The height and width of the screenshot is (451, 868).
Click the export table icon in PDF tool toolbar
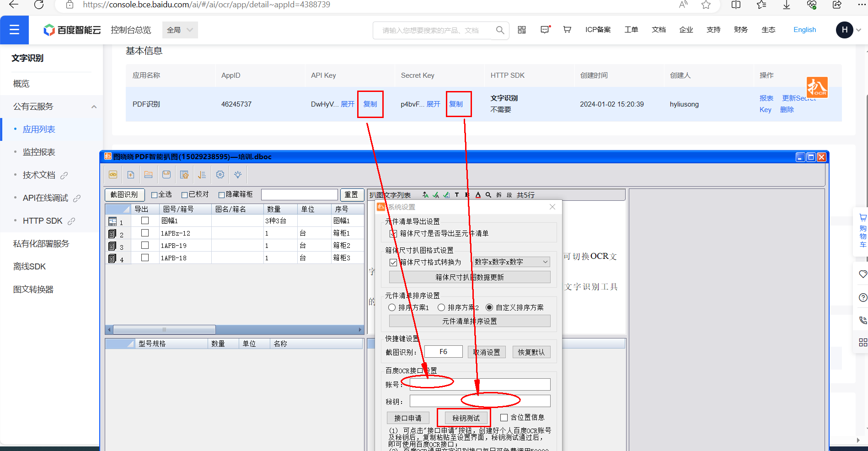[x=184, y=175]
